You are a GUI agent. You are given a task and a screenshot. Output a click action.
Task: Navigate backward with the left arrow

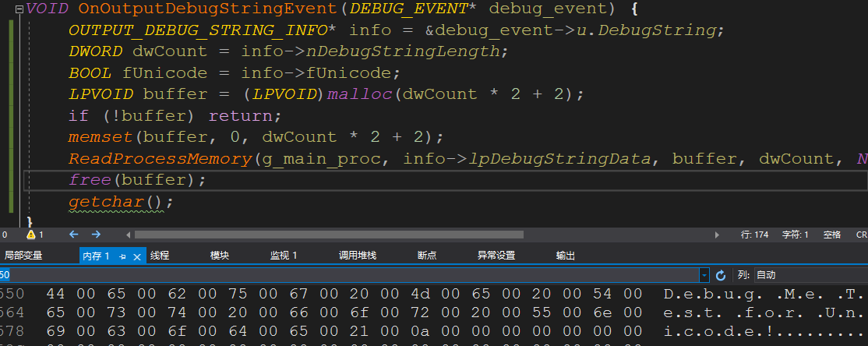pyautogui.click(x=73, y=235)
